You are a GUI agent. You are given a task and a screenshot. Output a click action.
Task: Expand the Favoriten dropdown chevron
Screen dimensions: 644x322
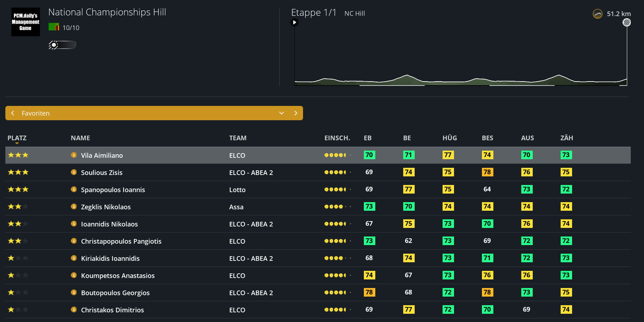(x=282, y=113)
